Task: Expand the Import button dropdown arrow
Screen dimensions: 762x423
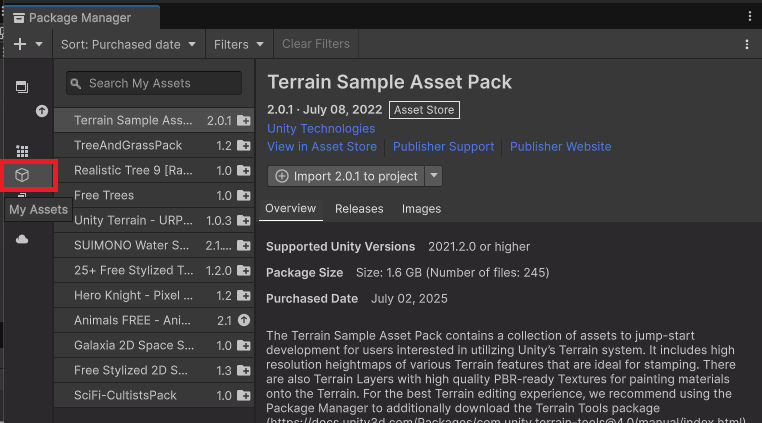Action: click(x=433, y=176)
